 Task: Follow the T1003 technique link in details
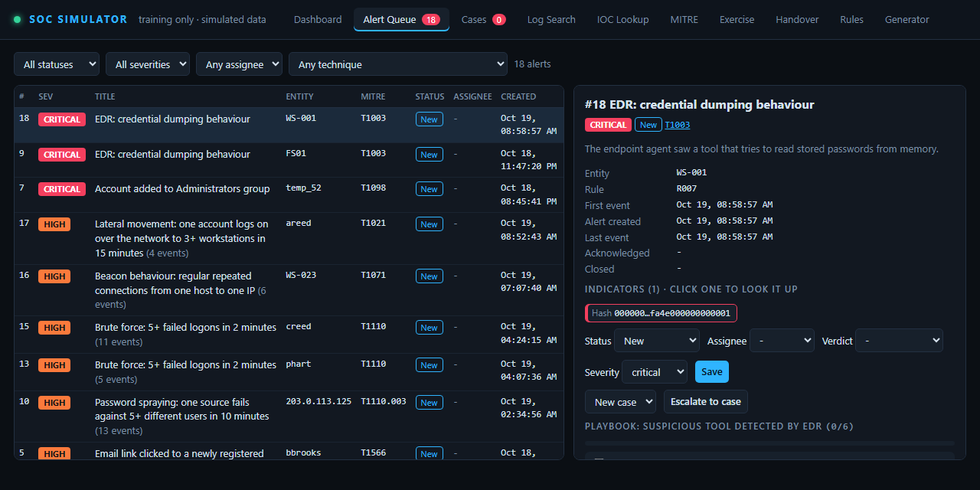pos(678,125)
